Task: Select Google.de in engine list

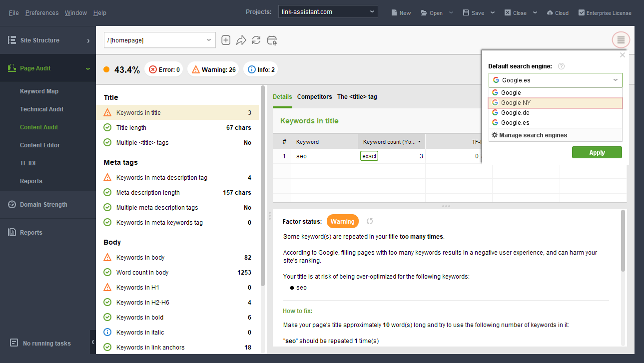Action: pyautogui.click(x=556, y=113)
